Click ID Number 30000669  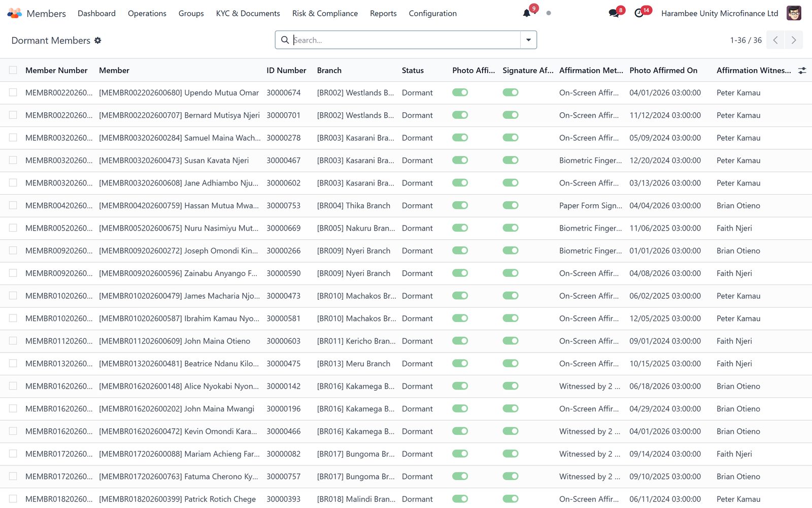coord(284,228)
